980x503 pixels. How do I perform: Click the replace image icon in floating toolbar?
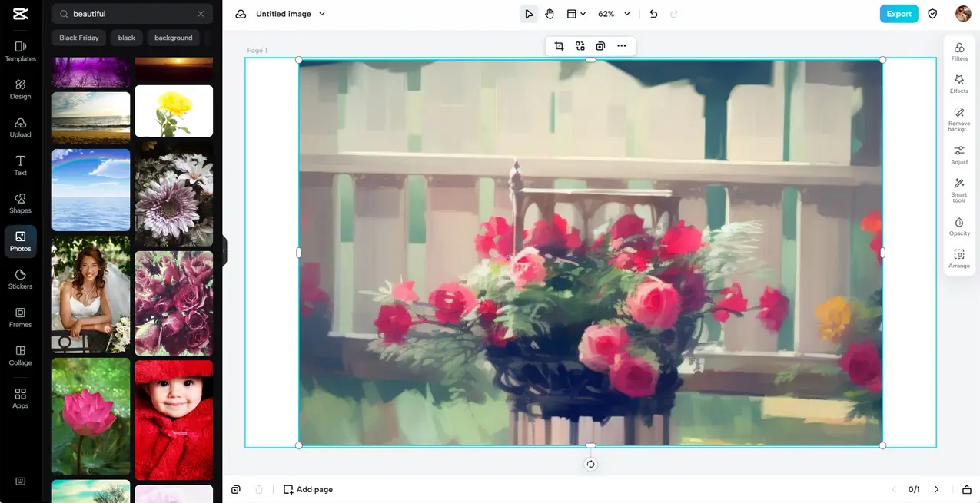point(580,46)
